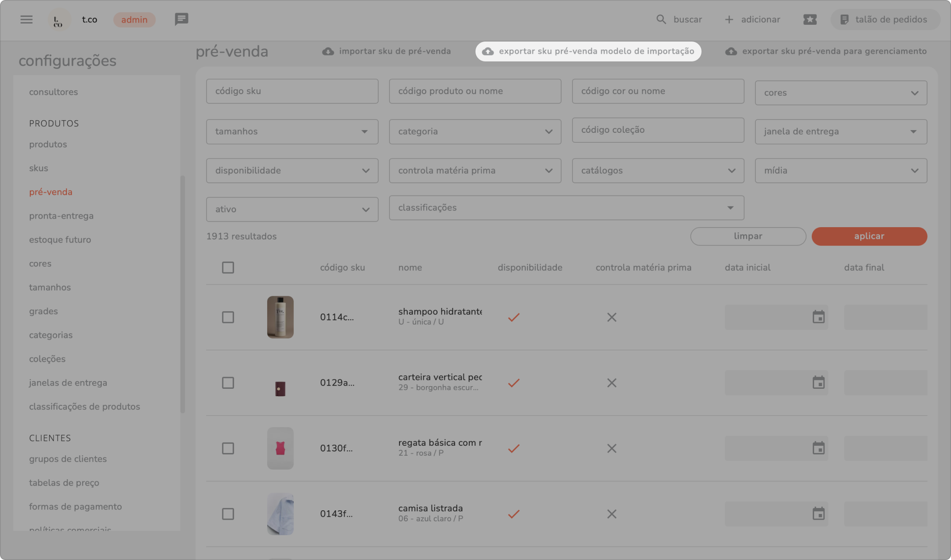
Task: Open estoque futuro sidebar item
Action: (60, 240)
